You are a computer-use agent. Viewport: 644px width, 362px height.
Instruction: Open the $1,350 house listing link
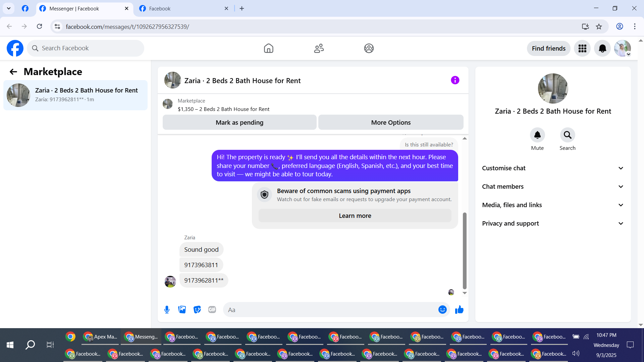click(x=223, y=109)
